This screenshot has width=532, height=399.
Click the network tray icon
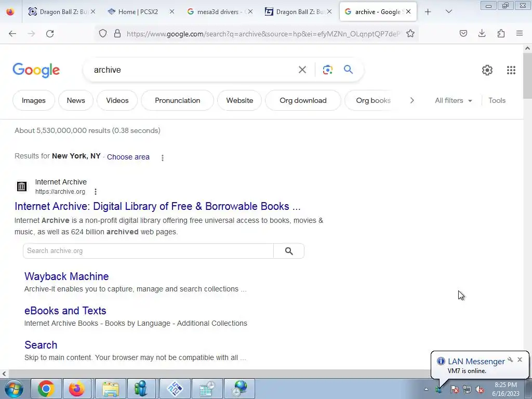coord(467,390)
